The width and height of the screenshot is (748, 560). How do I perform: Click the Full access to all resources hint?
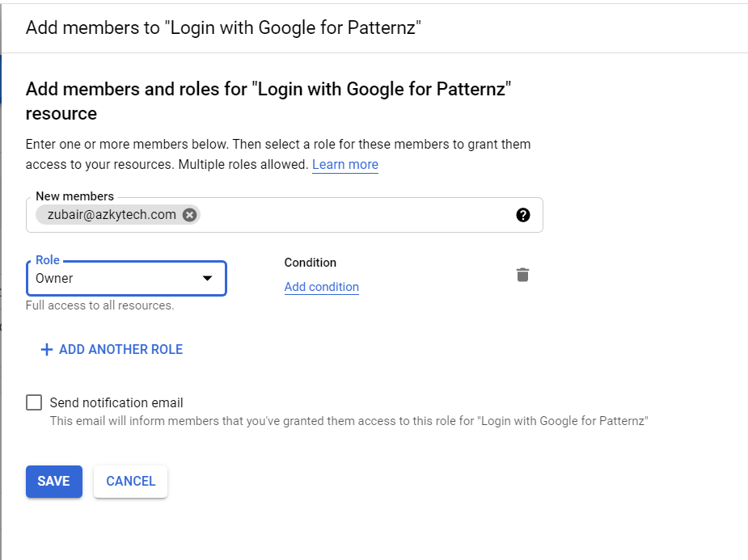99,305
